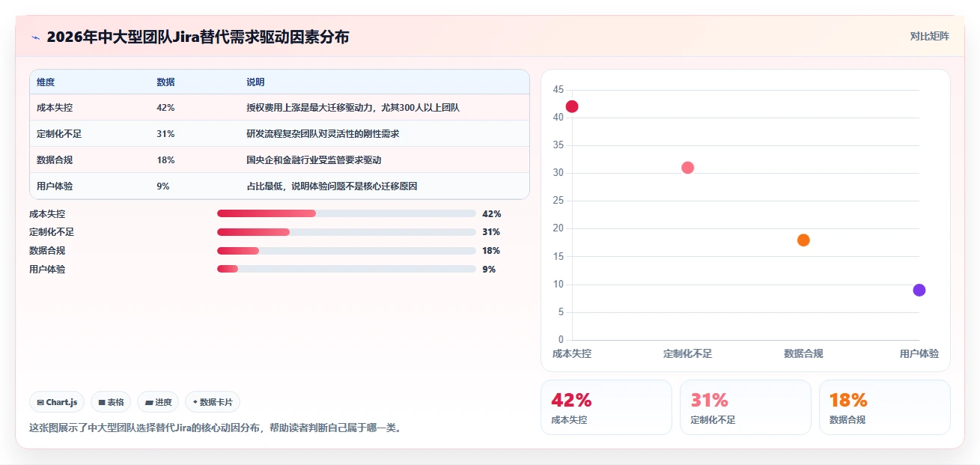The width and height of the screenshot is (980, 465).
Task: Select the Chart.js tag chip
Action: (x=57, y=402)
